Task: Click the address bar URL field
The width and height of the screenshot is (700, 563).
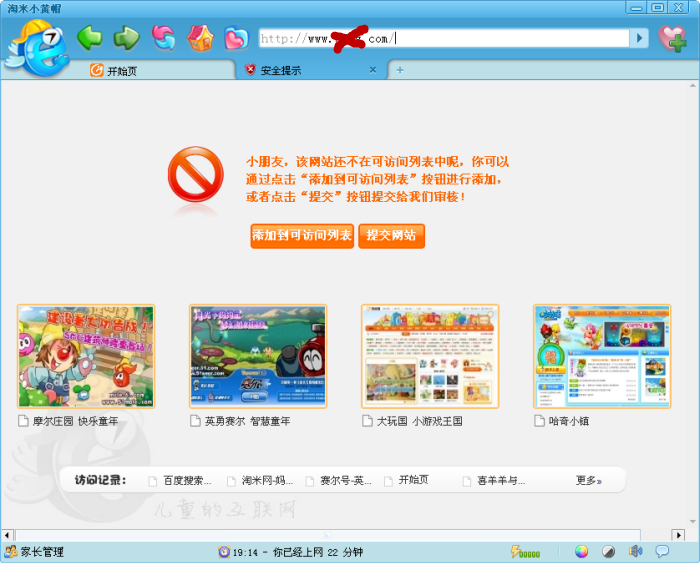Action: [x=444, y=38]
